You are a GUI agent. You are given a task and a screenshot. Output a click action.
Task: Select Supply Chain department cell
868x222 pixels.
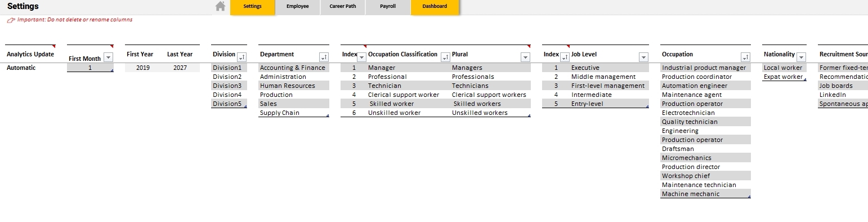coord(294,113)
